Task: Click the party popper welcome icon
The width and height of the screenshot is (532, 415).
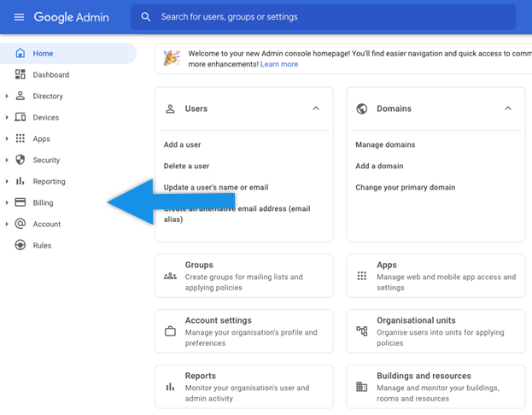Action: tap(172, 58)
